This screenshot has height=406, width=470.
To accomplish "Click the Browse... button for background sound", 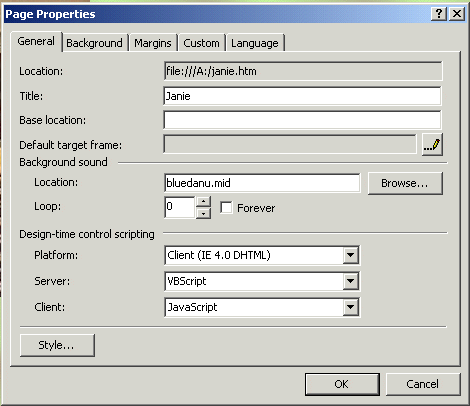I will point(405,183).
